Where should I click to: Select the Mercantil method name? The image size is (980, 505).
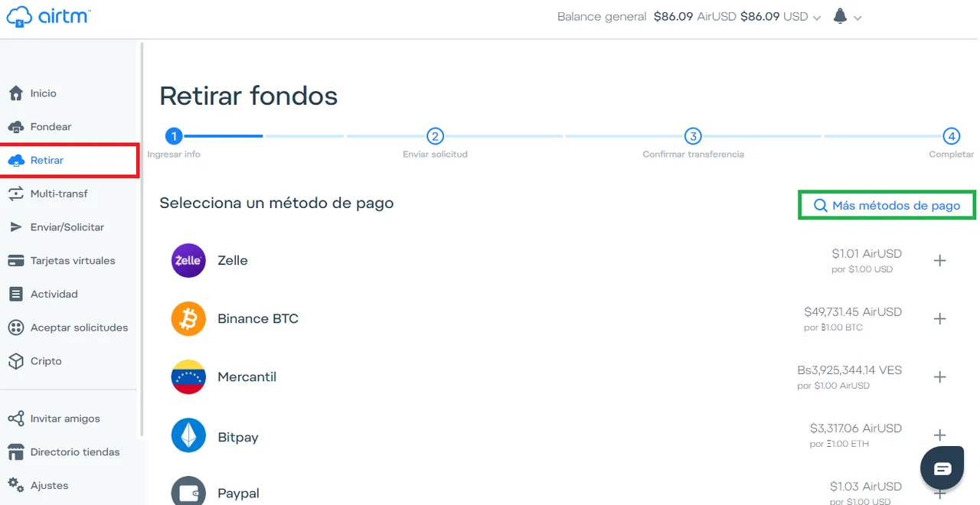(247, 376)
